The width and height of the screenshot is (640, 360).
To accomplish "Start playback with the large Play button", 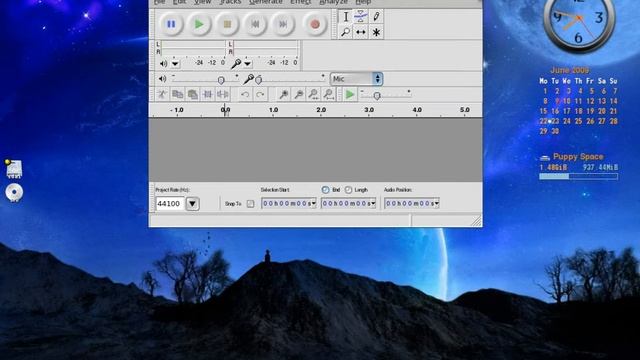I will [x=199, y=24].
